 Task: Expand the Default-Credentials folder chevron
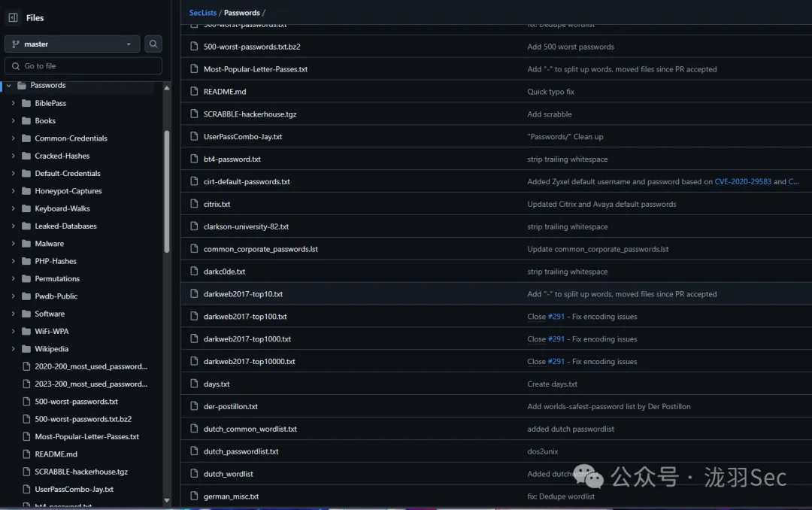(x=13, y=174)
